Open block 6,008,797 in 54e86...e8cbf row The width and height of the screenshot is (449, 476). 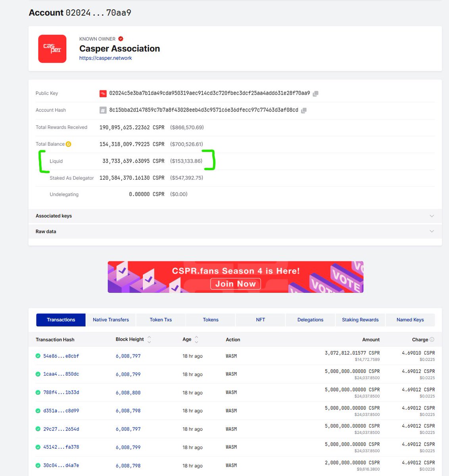(128, 356)
